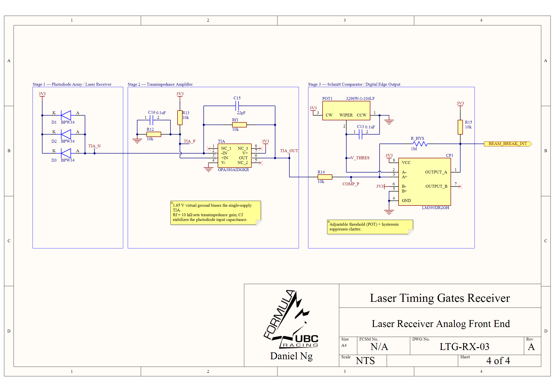The image size is (555, 392).
Task: Select feedback resistor Rf1 10k
Action: pos(239,125)
